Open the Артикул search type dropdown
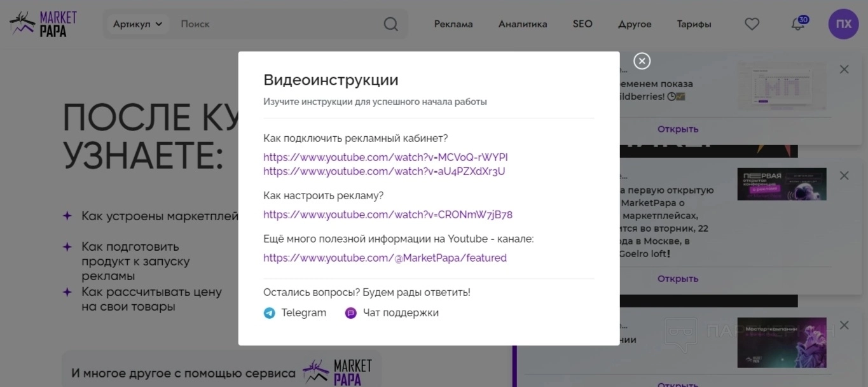The height and width of the screenshot is (387, 868). click(x=138, y=24)
